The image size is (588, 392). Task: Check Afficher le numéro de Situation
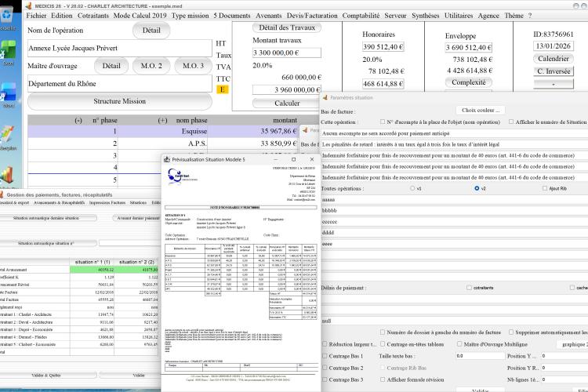pyautogui.click(x=511, y=122)
